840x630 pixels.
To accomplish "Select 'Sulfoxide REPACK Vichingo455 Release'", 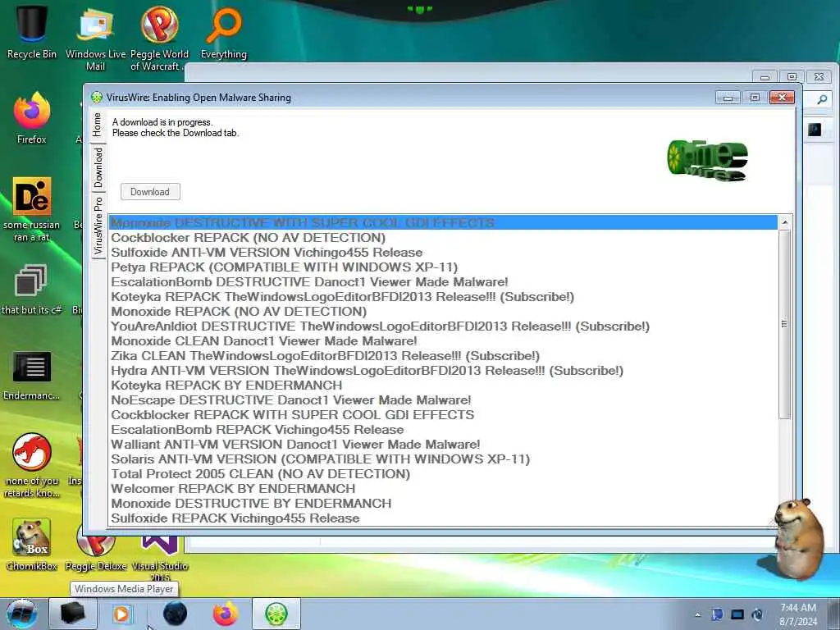I will tap(442, 518).
